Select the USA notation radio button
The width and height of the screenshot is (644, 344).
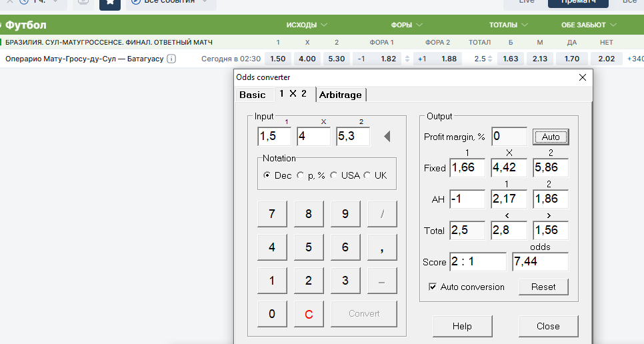tap(333, 175)
